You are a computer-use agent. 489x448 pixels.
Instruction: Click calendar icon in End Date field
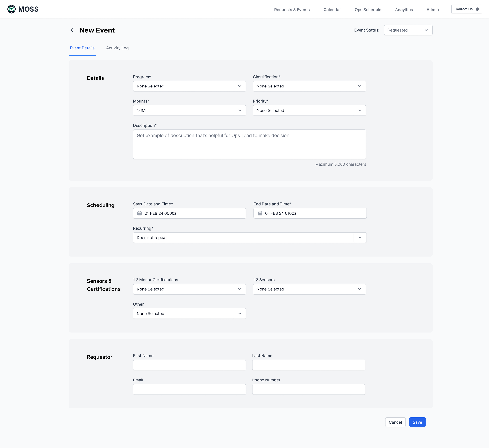[260, 213]
